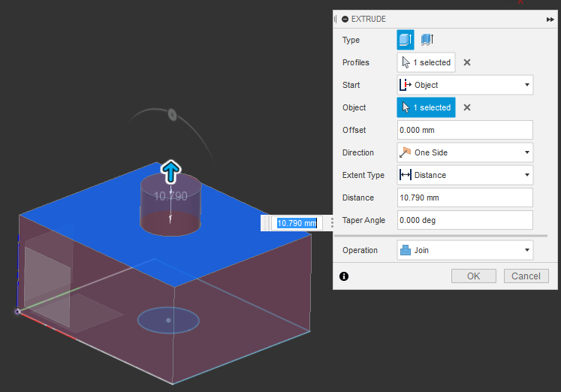561x392 pixels.
Task: Click the OK button
Action: tap(474, 276)
